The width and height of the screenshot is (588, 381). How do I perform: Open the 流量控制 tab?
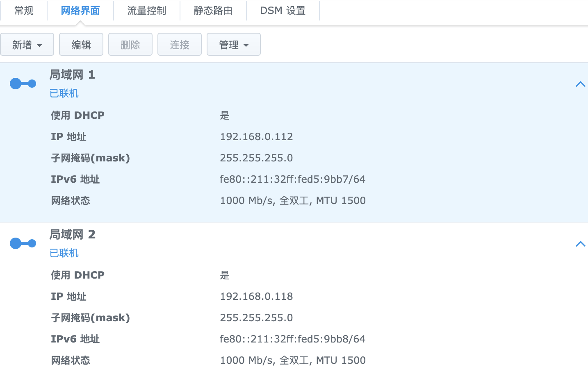[147, 11]
